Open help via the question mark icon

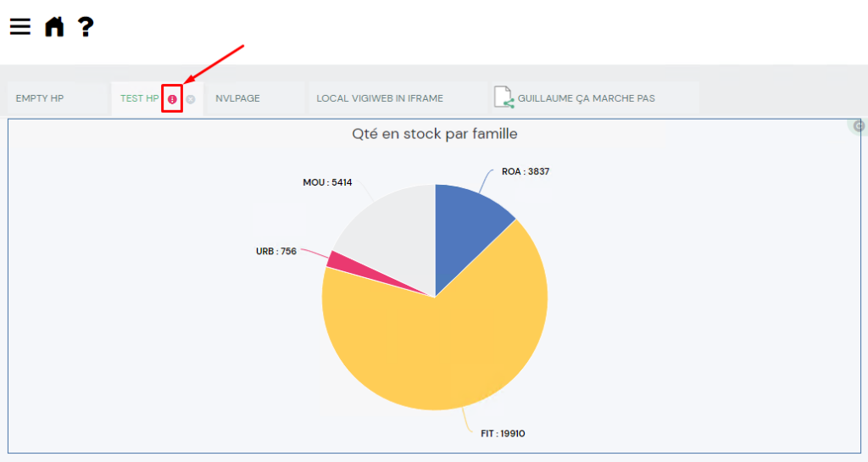tap(85, 27)
